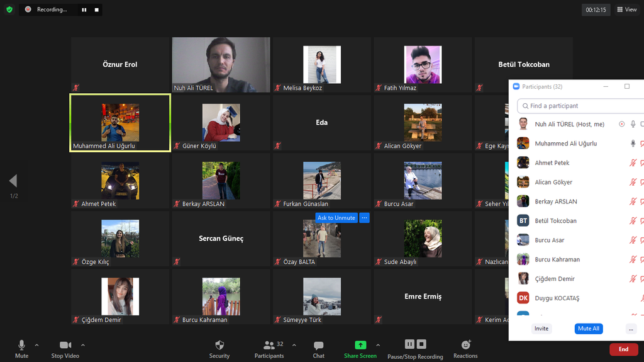Open Security options
Image resolution: width=644 pixels, height=362 pixels.
[x=219, y=349]
